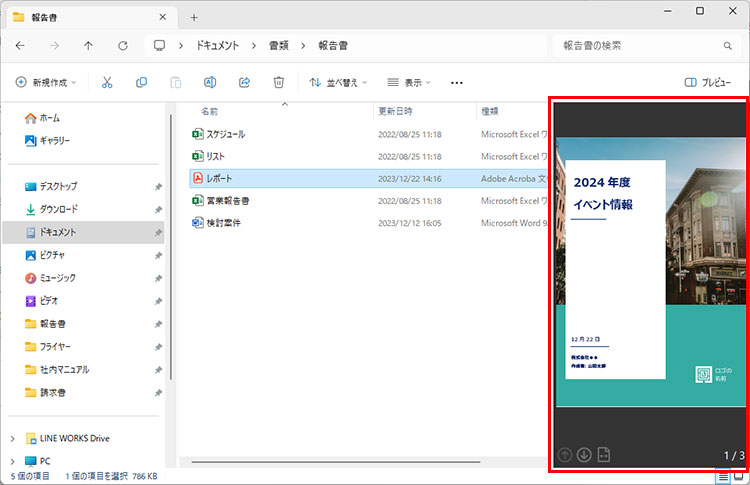Click the Refresh icon in navigation bar
Screen dimensions: 750x485
coord(123,45)
